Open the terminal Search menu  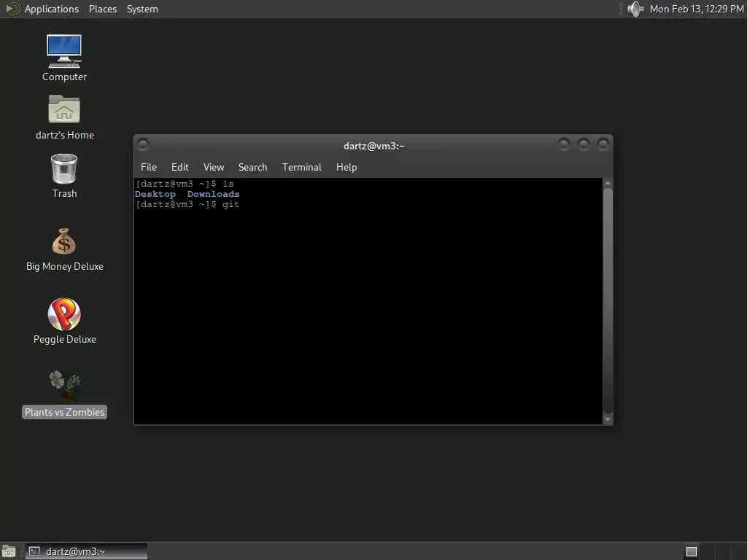[x=252, y=167]
